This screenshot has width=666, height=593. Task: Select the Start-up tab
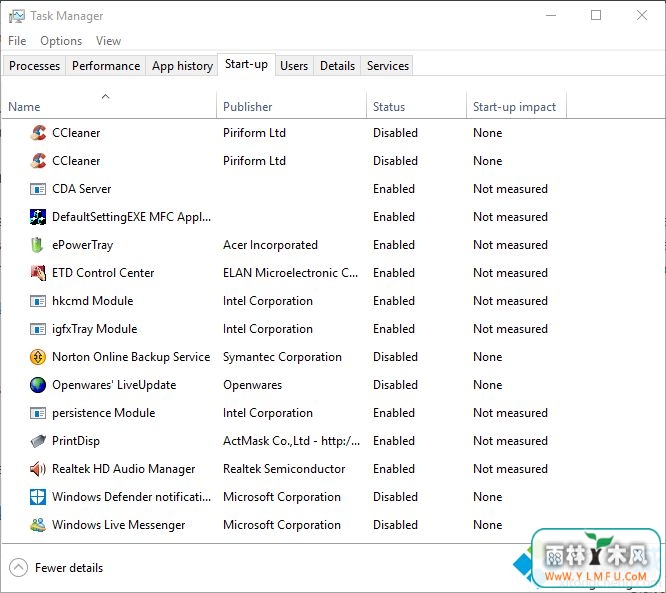(x=246, y=65)
